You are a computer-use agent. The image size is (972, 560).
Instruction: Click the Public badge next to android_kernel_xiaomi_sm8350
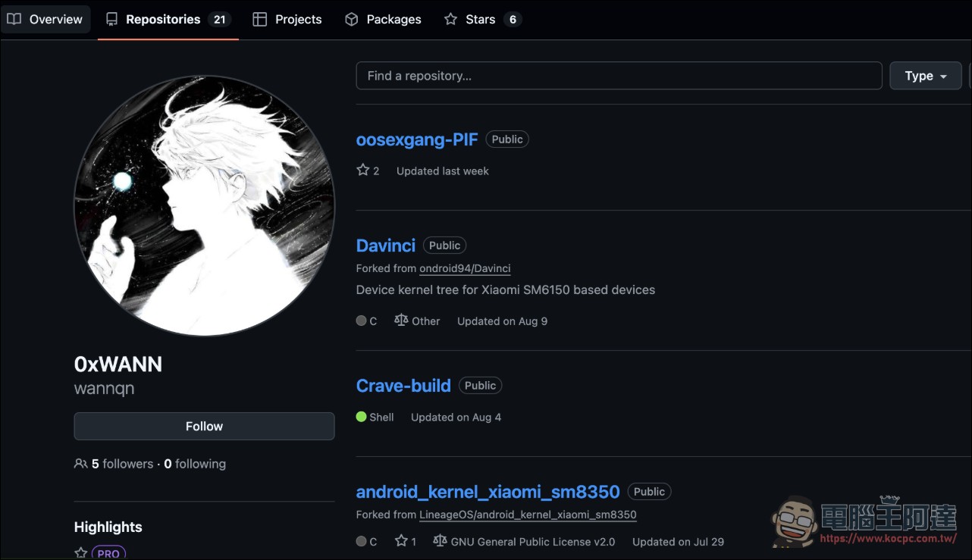click(x=649, y=492)
